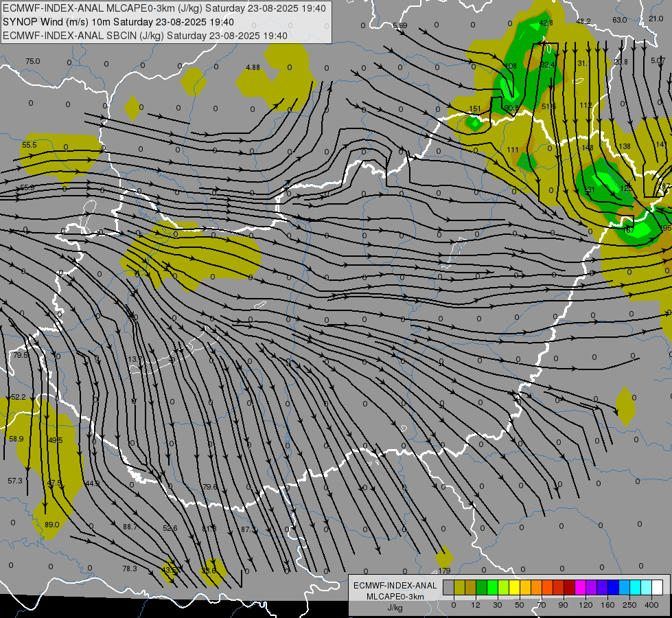Click the map value 179
This screenshot has width=672, height=618.
444,571
